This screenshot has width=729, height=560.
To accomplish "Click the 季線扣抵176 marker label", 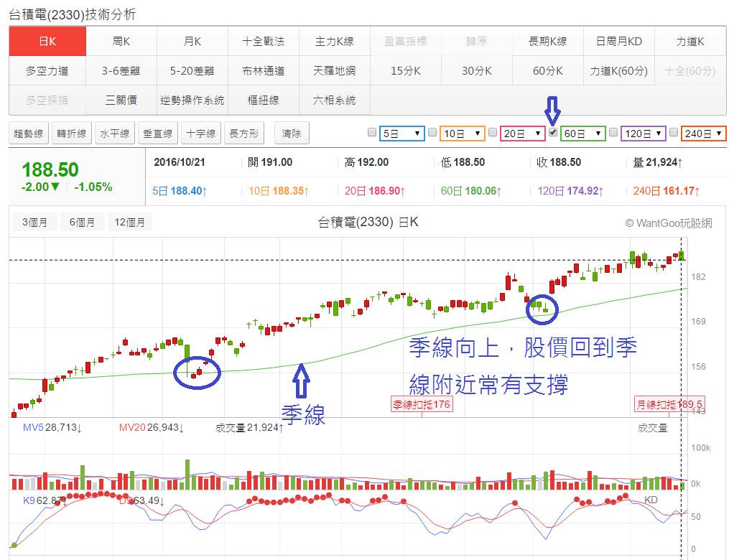I will [421, 405].
